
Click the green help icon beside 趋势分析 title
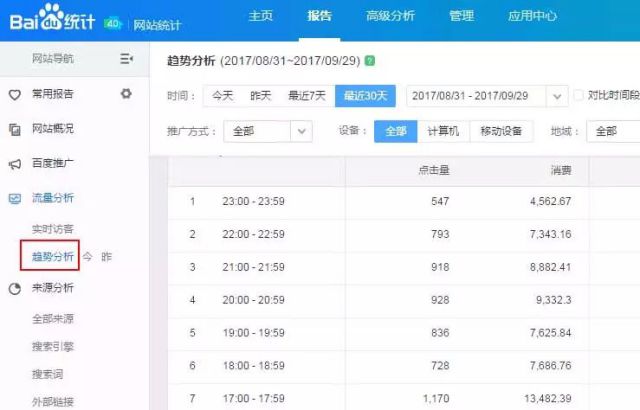(x=370, y=61)
